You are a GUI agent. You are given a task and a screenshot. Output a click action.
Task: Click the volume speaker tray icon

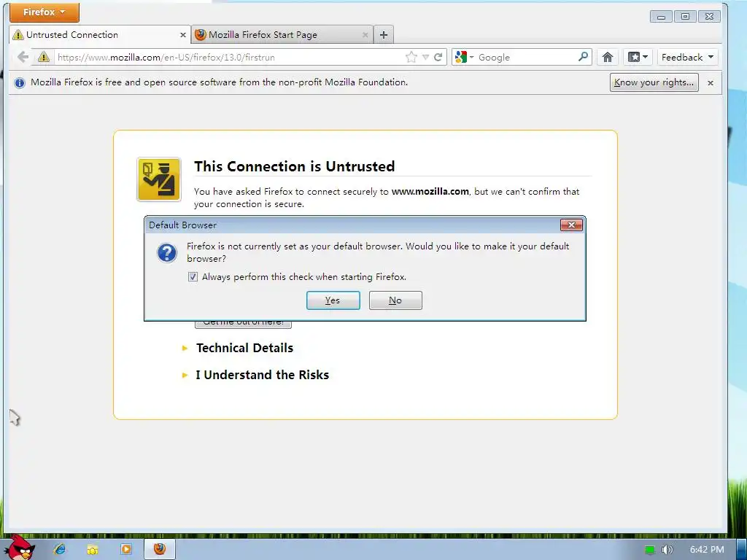[667, 550]
